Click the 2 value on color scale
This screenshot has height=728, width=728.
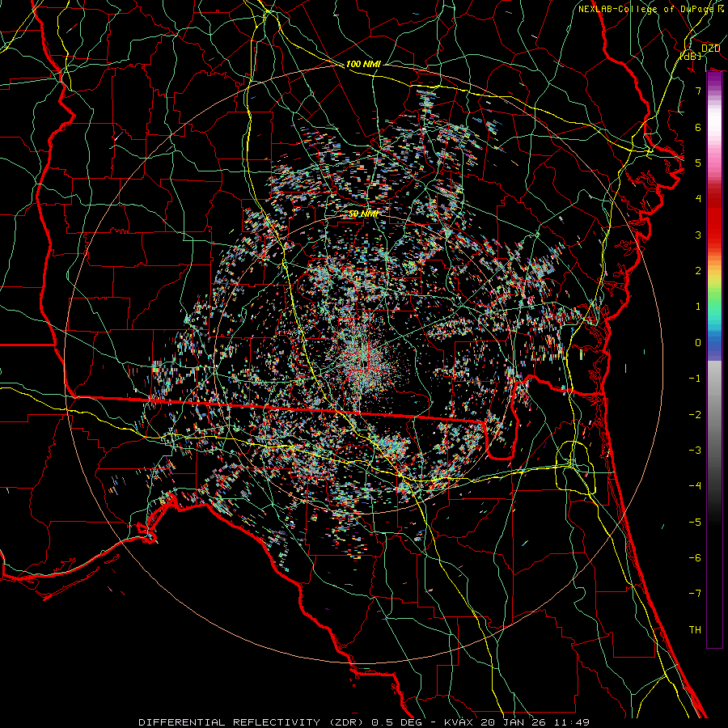click(698, 271)
